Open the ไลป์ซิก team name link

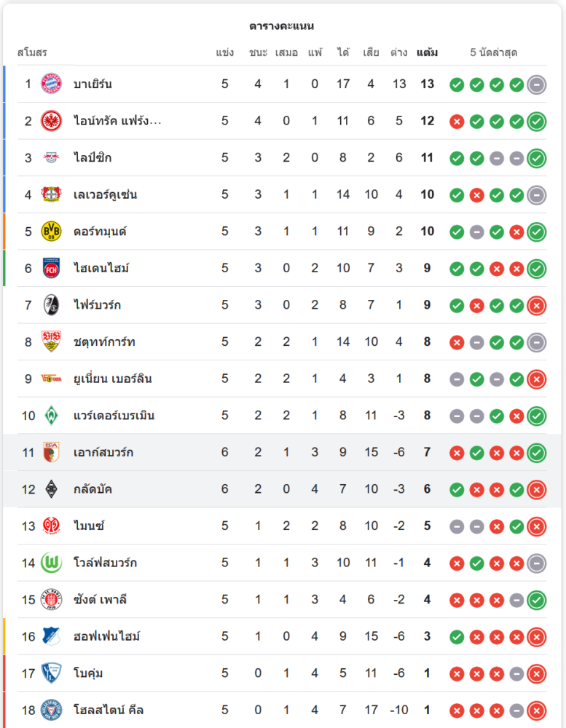pos(93,158)
